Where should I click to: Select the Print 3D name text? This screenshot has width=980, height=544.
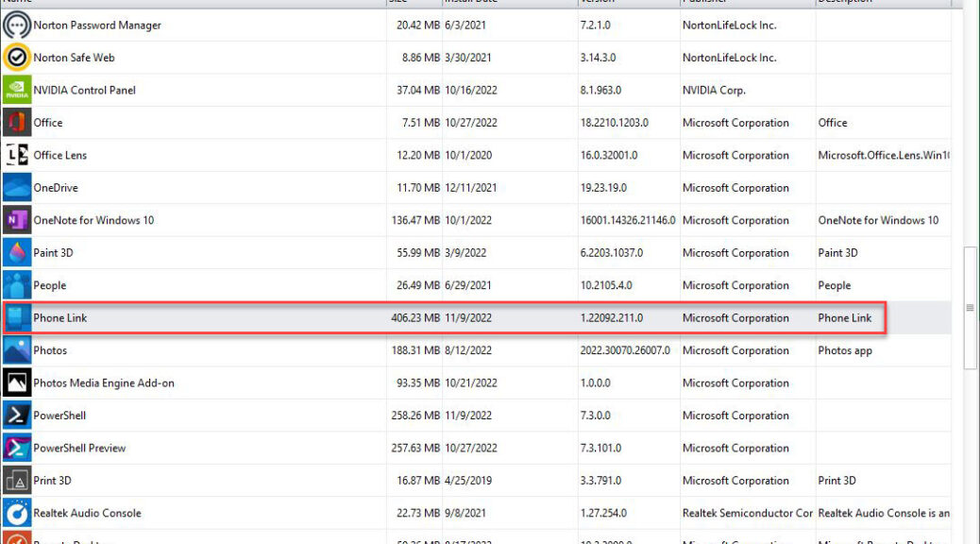pyautogui.click(x=53, y=480)
